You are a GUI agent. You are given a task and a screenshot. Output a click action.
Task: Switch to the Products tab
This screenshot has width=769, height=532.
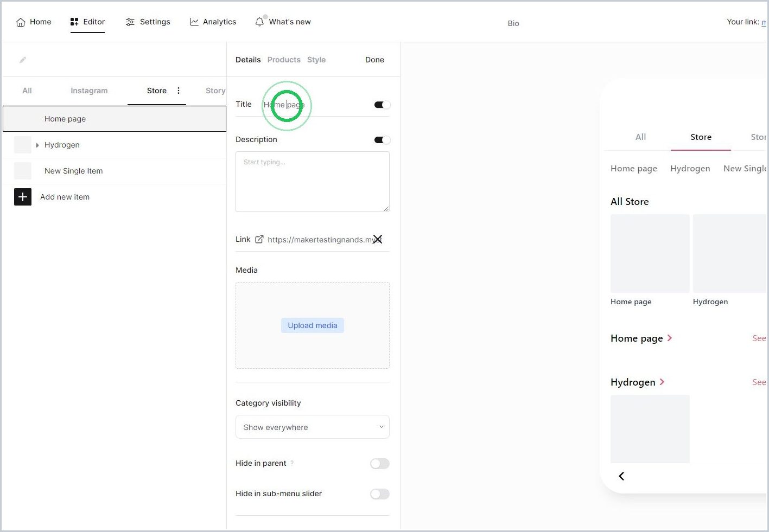pos(284,60)
